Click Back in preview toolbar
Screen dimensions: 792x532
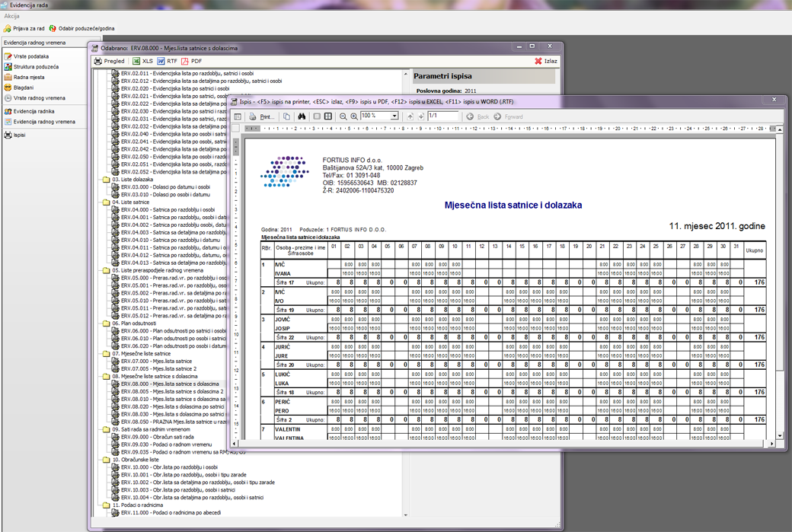click(477, 116)
